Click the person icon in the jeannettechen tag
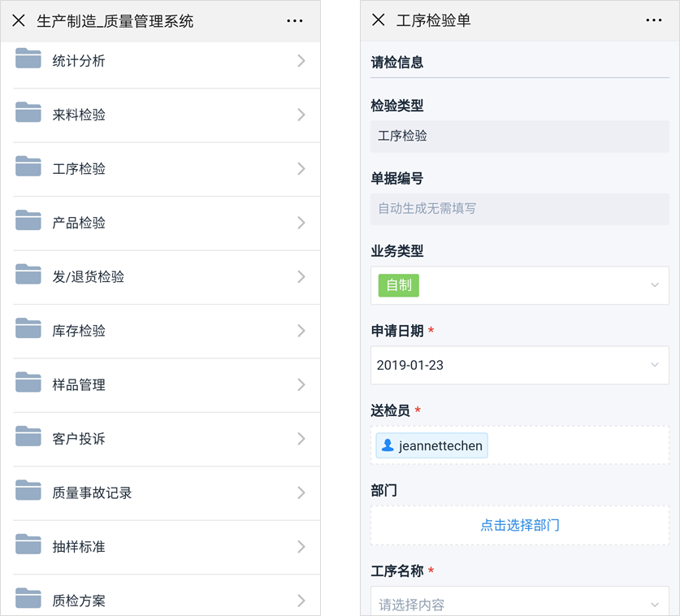The width and height of the screenshot is (680, 616). point(386,445)
